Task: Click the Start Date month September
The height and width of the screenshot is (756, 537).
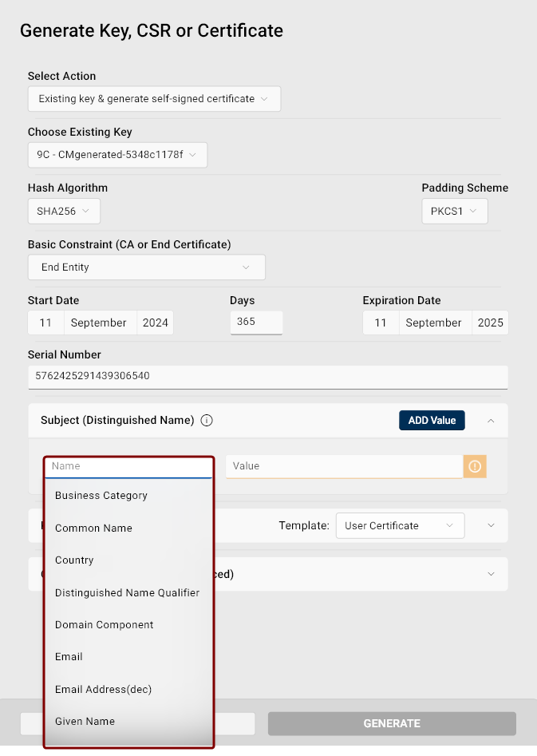Action: (x=101, y=323)
